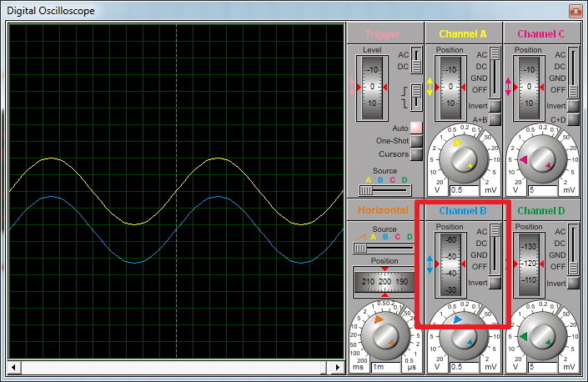
Task: Click the yellow Channel A heading
Action: pyautogui.click(x=463, y=33)
